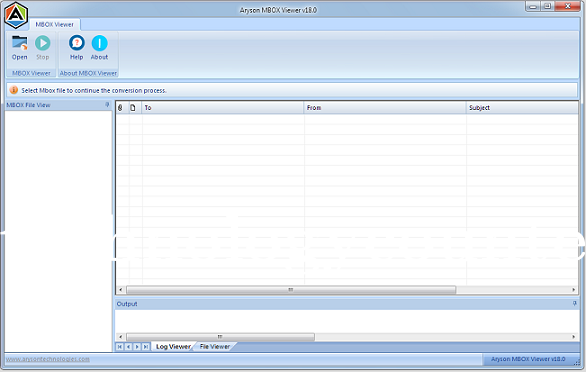Switch to the Log Viewer tab

tap(173, 347)
